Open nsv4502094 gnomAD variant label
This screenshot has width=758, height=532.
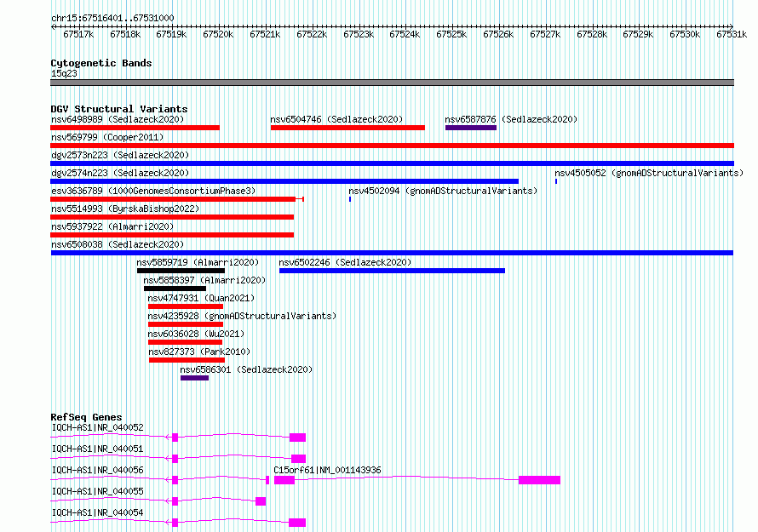coord(443,191)
